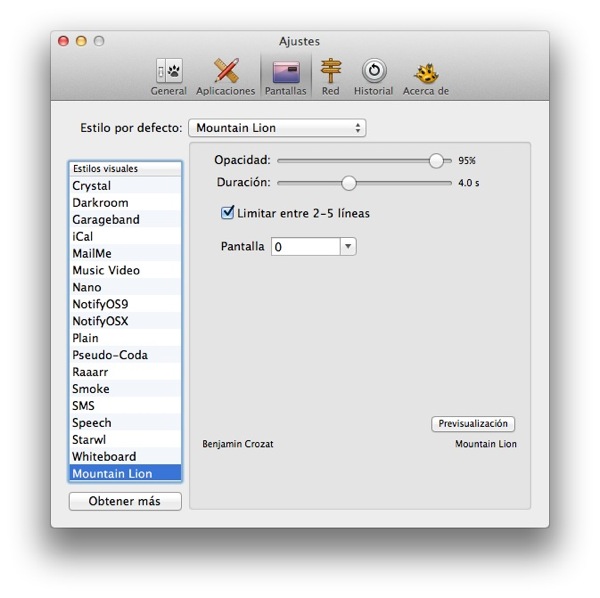
Task: Select Garageband visual style
Action: click(x=125, y=219)
